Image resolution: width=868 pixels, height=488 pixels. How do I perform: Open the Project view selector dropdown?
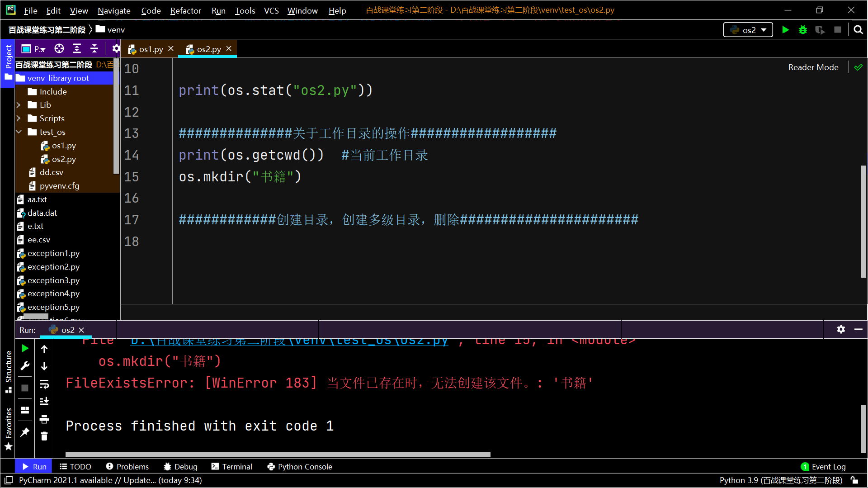[x=34, y=49]
